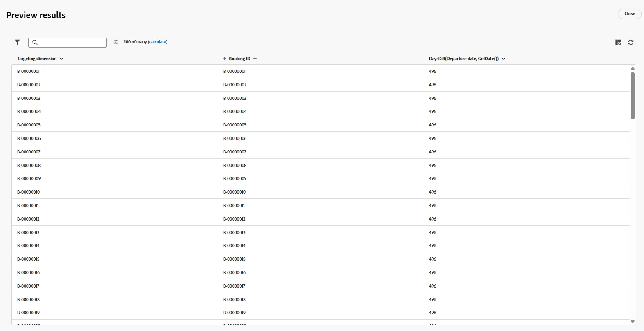Select Booking ID cell B-00000002
Image resolution: width=644 pixels, height=331 pixels.
pos(235,85)
